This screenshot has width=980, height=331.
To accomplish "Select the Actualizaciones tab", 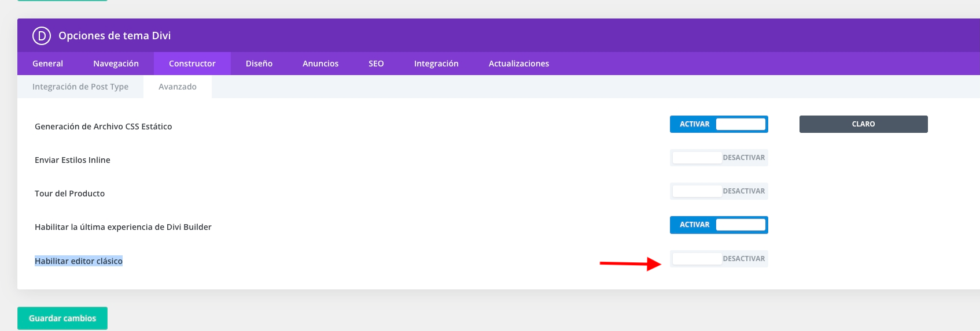I will pyautogui.click(x=518, y=64).
